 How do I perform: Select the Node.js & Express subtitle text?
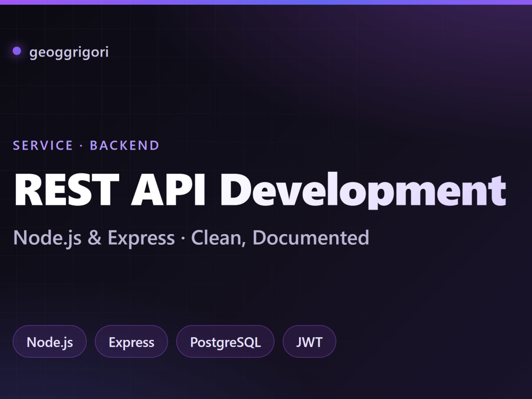(x=191, y=238)
